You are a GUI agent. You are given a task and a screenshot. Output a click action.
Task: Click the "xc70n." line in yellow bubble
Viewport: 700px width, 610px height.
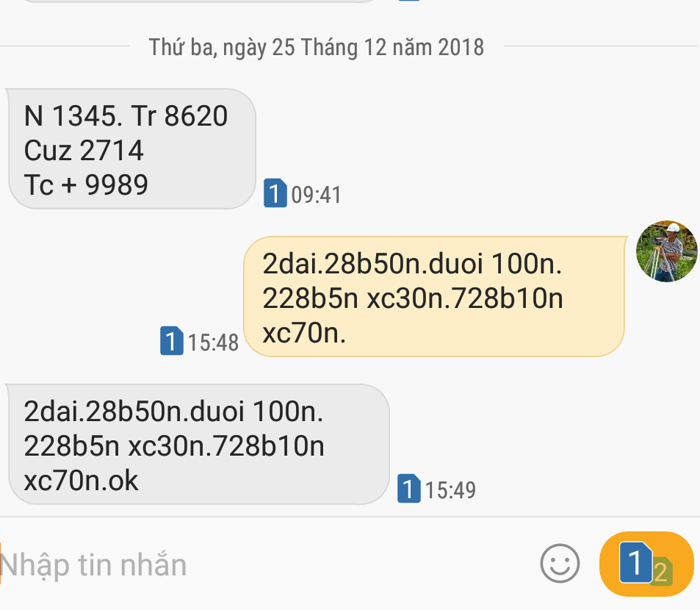tap(304, 333)
